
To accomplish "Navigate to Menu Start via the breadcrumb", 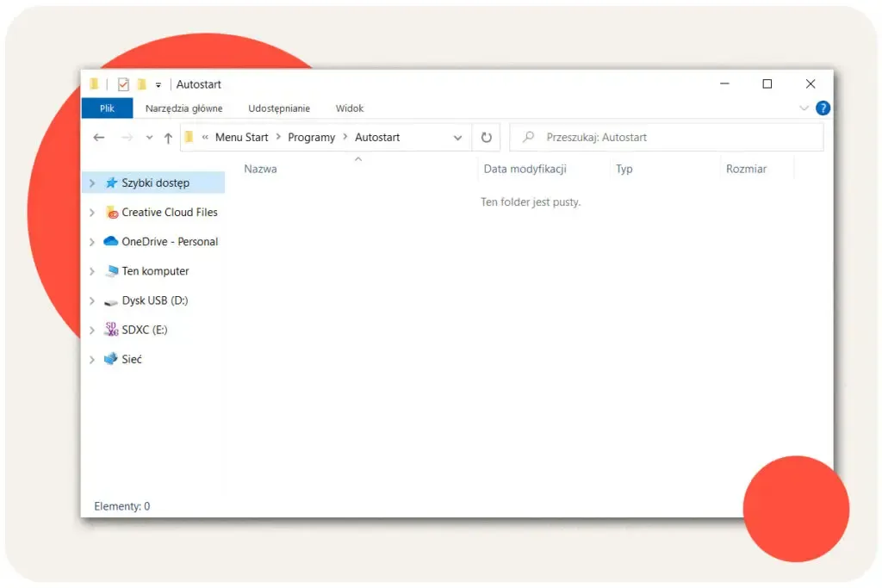I will click(x=241, y=137).
